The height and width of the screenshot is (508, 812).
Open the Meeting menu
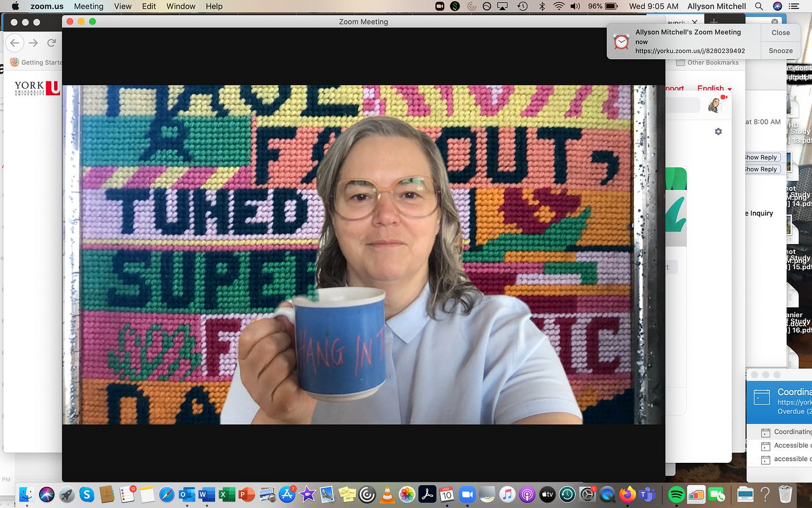coord(89,6)
